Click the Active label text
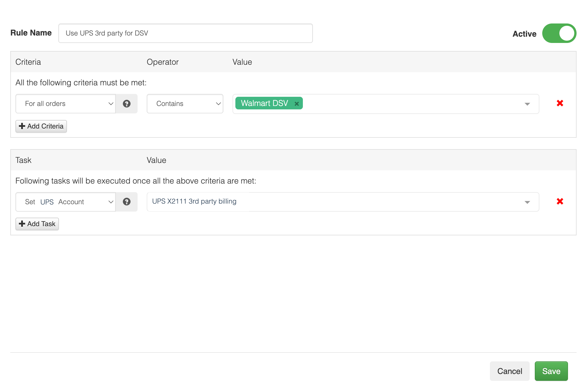The height and width of the screenshot is (386, 588). tap(524, 34)
